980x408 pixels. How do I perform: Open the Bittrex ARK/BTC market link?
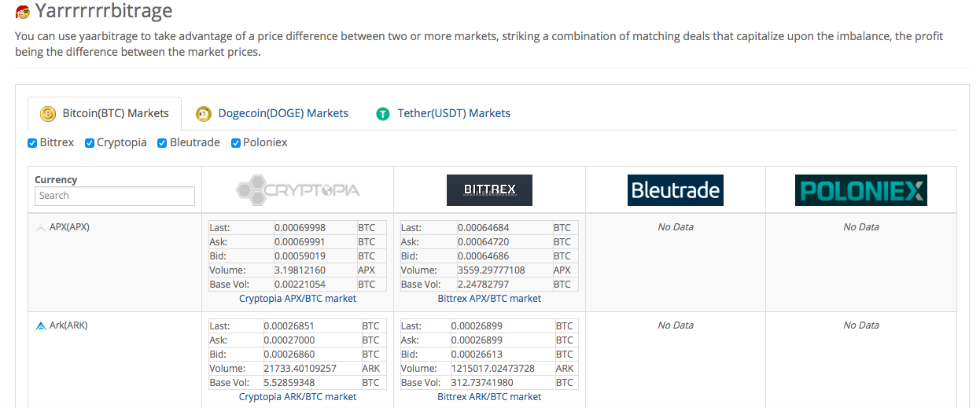[489, 397]
